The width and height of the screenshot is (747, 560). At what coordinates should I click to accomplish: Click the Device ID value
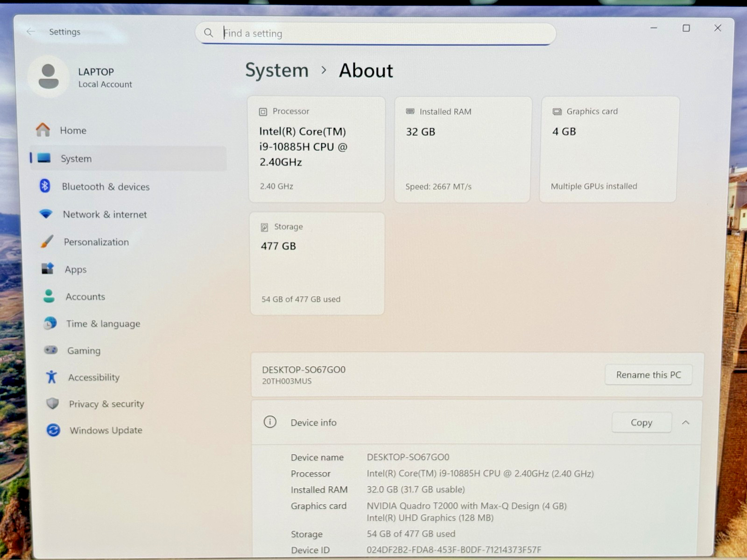pyautogui.click(x=454, y=550)
